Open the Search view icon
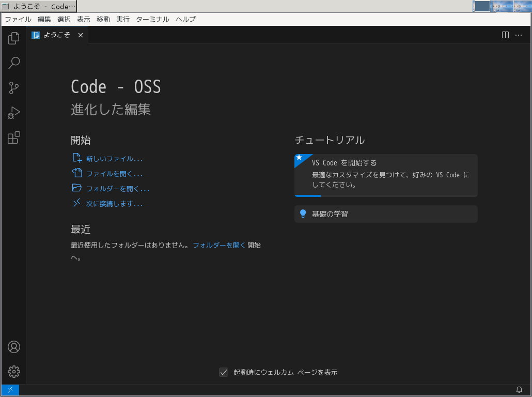Screen dimensions: 532x397 point(13,63)
